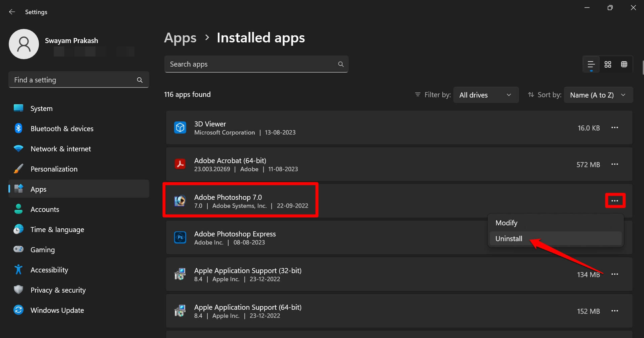Click the Installed apps heading
644x338 pixels.
tap(261, 38)
